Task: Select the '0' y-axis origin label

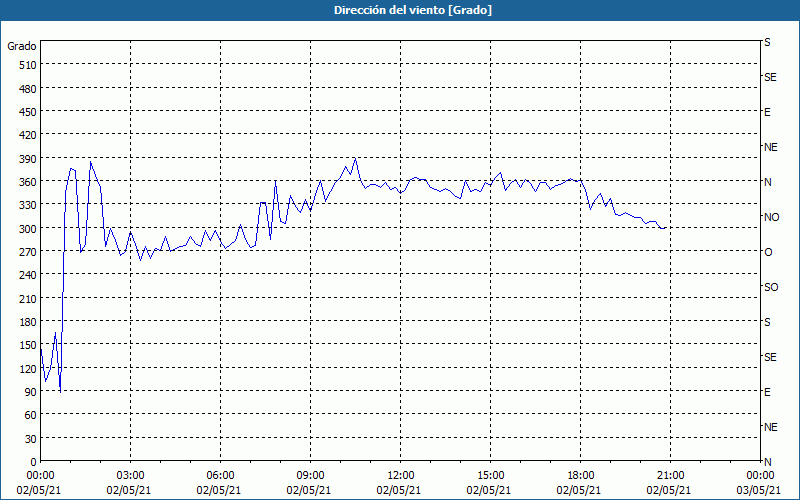Action: click(34, 462)
